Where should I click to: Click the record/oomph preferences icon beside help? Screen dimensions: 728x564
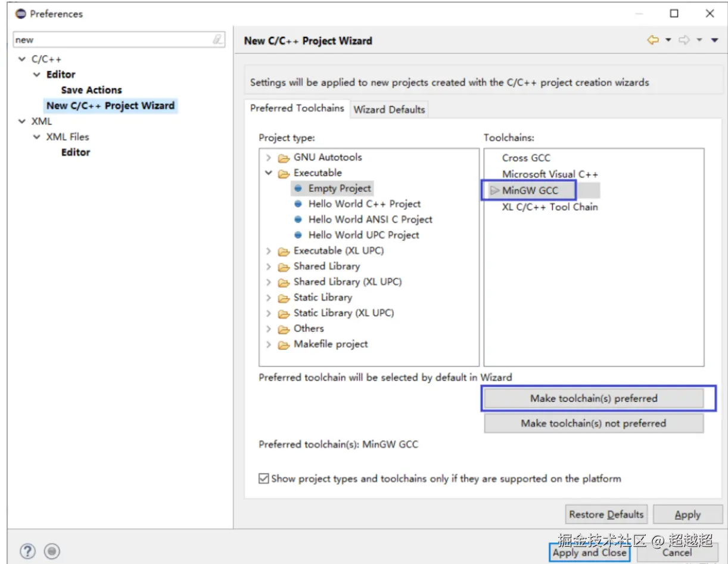(52, 551)
